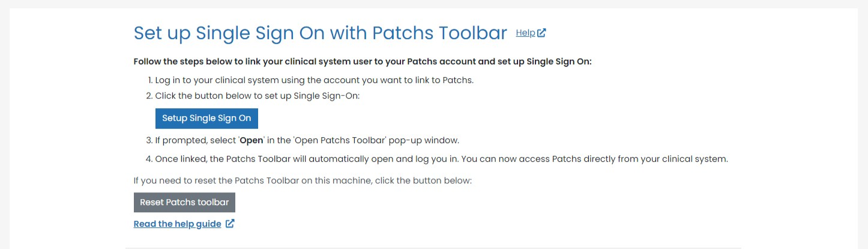Click the external-link icon next to Help
Image resolution: width=868 pixels, height=249 pixels.
click(x=541, y=33)
